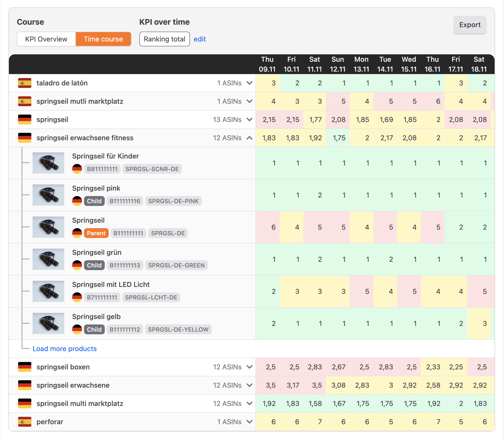Select the Time course toggle

[x=103, y=39]
